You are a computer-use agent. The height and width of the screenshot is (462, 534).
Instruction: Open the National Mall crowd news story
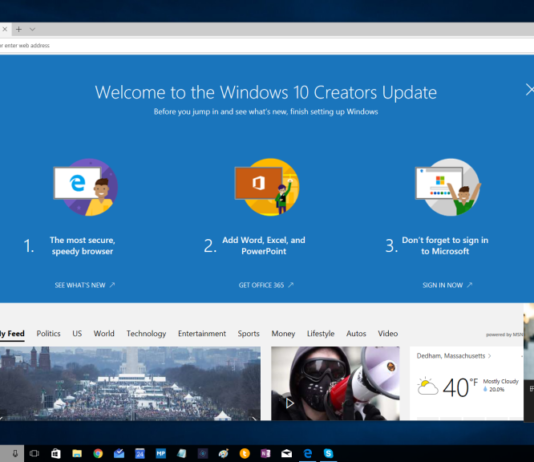130,383
